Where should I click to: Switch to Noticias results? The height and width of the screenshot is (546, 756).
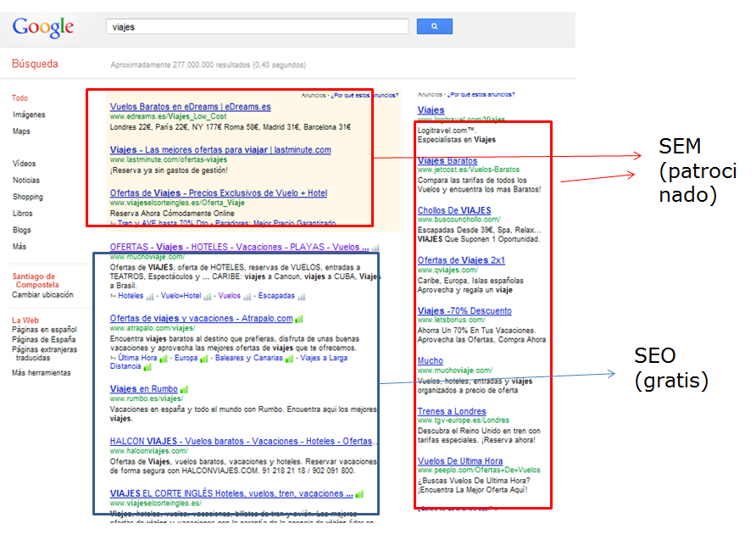pos(26,181)
